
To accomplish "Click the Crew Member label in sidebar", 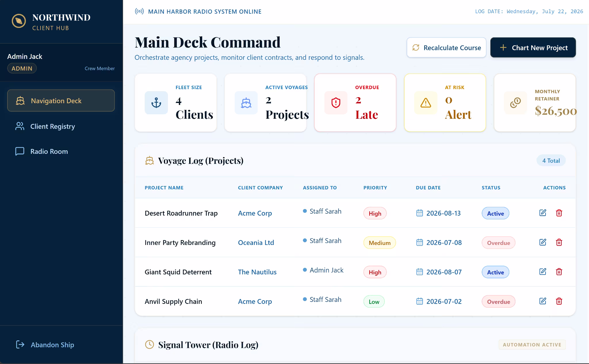I will pyautogui.click(x=100, y=68).
